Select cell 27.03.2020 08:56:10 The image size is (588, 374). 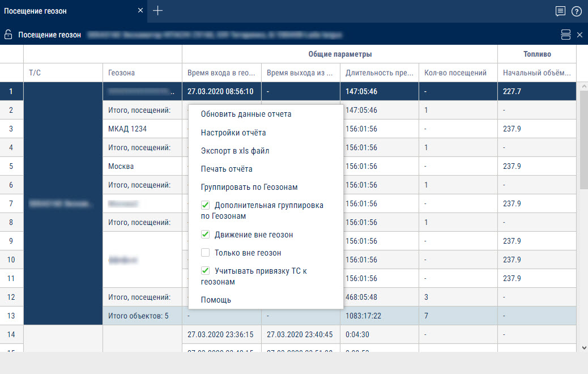point(221,91)
